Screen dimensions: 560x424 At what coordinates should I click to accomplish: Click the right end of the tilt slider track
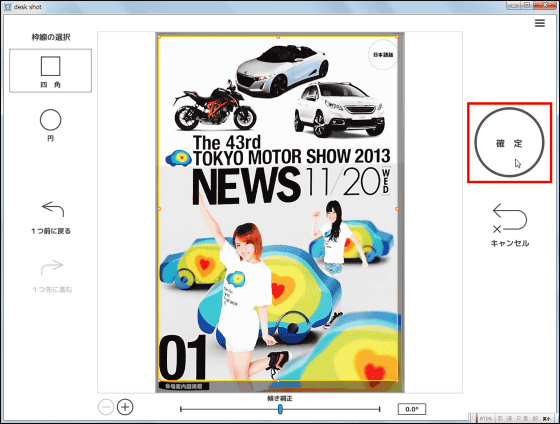point(379,409)
